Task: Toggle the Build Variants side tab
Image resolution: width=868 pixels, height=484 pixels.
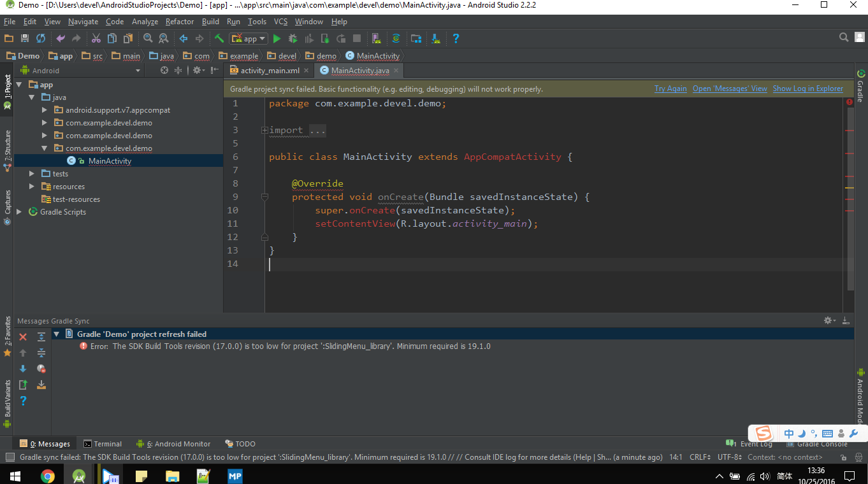Action: (x=7, y=403)
